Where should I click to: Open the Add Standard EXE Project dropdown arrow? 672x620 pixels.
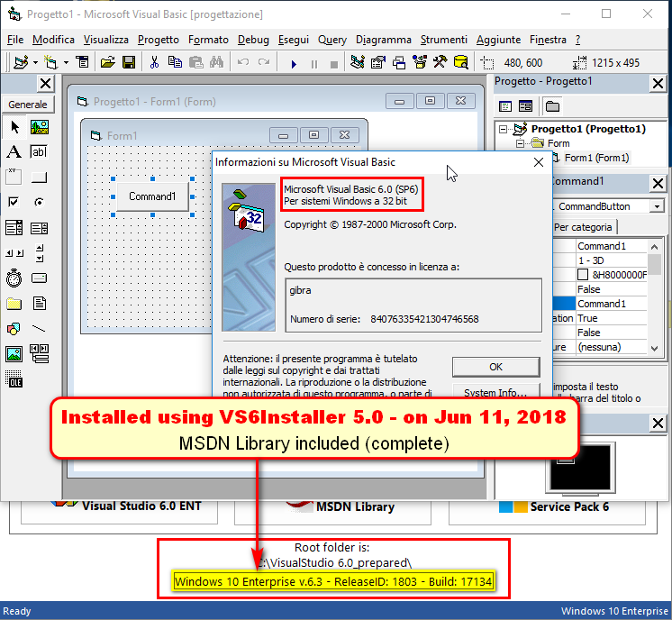pyautogui.click(x=35, y=62)
